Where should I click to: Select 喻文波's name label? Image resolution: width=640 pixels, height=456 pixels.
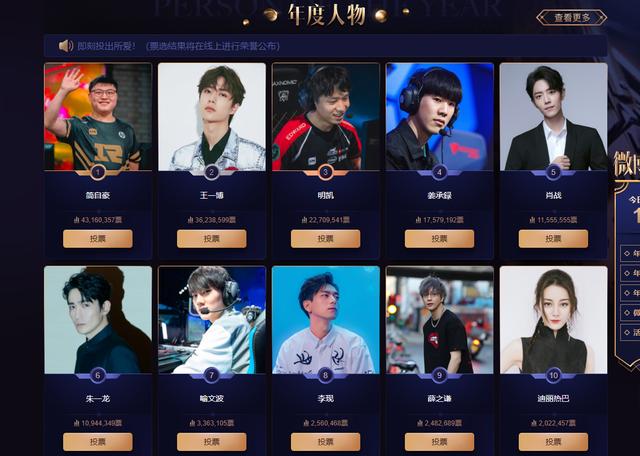211,398
